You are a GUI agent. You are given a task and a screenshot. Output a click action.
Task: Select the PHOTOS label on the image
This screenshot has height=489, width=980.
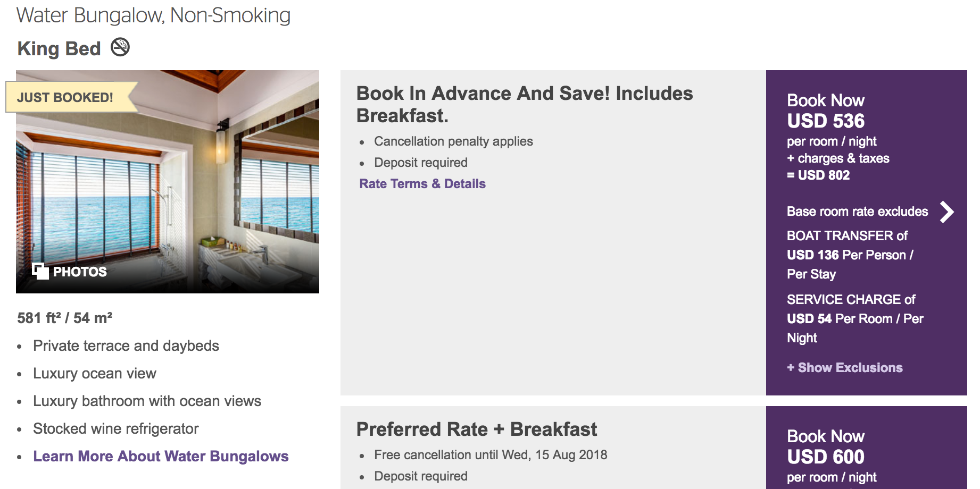(80, 272)
